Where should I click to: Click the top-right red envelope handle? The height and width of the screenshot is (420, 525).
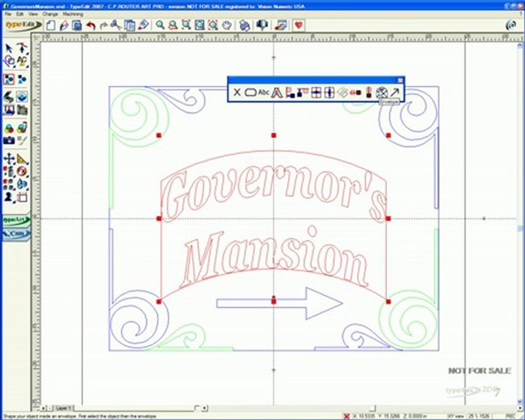pos(388,135)
